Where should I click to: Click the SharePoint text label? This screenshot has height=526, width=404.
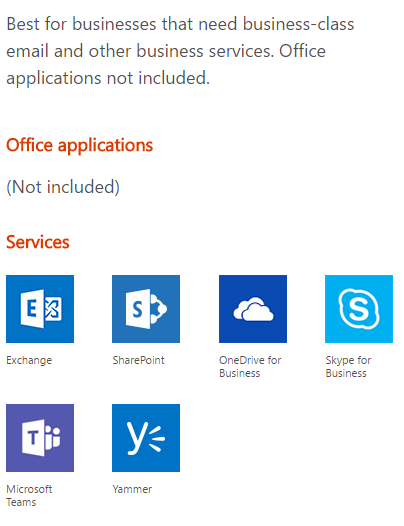pos(139,360)
